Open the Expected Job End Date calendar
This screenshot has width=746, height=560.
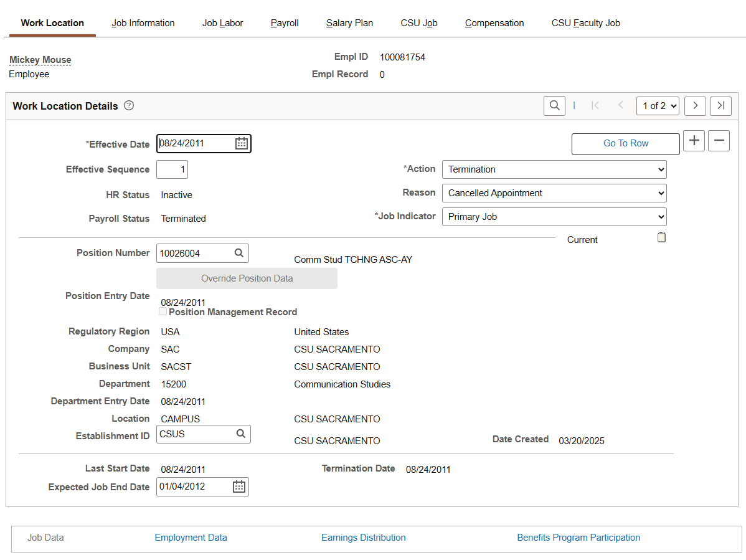tap(239, 487)
